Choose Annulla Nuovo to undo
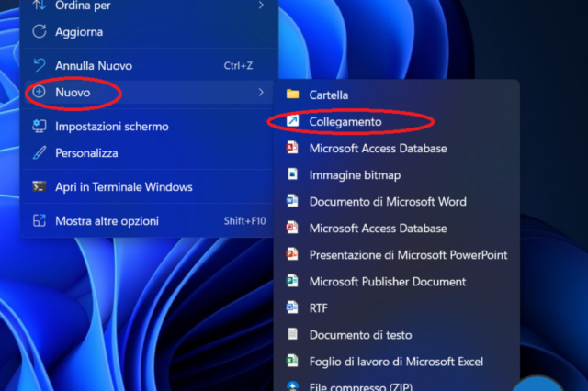 coord(149,65)
